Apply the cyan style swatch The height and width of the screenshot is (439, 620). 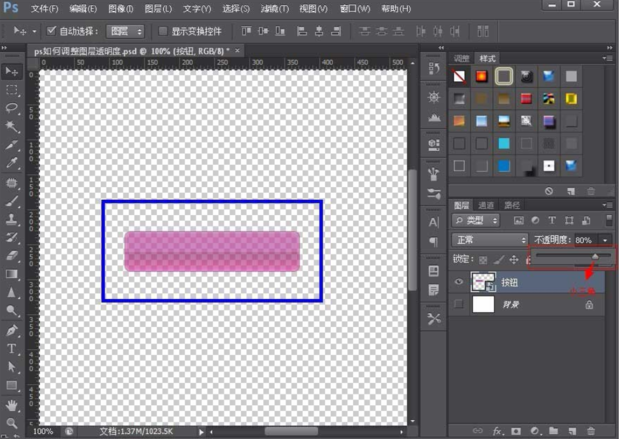pos(504,143)
